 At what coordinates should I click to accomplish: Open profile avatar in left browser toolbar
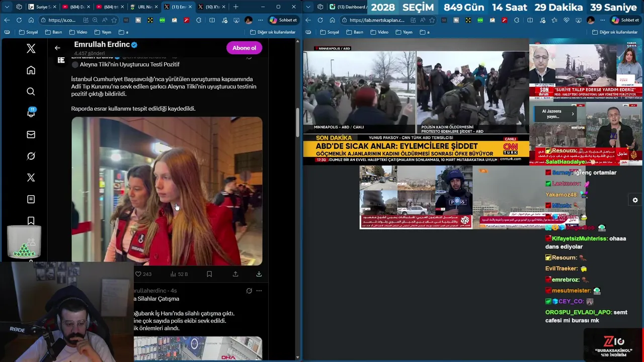249,20
